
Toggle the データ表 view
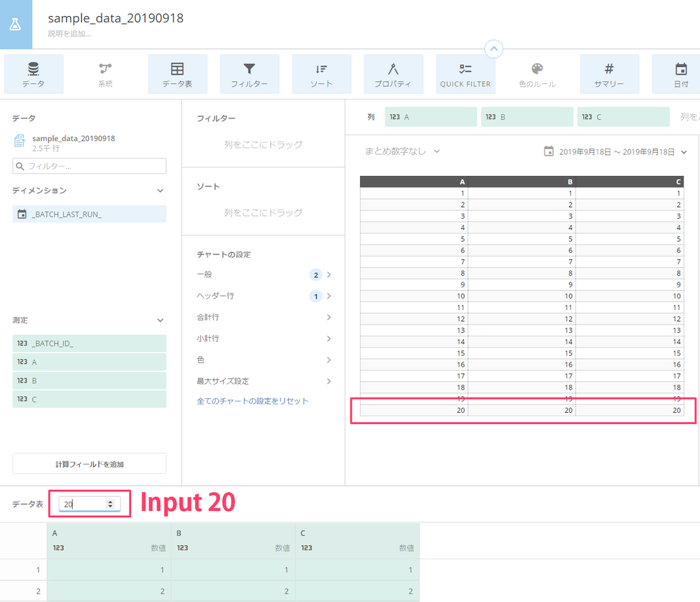pyautogui.click(x=177, y=74)
